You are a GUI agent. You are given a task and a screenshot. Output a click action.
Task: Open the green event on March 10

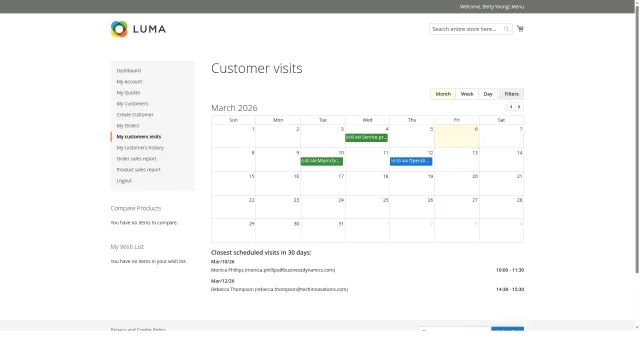point(322,161)
